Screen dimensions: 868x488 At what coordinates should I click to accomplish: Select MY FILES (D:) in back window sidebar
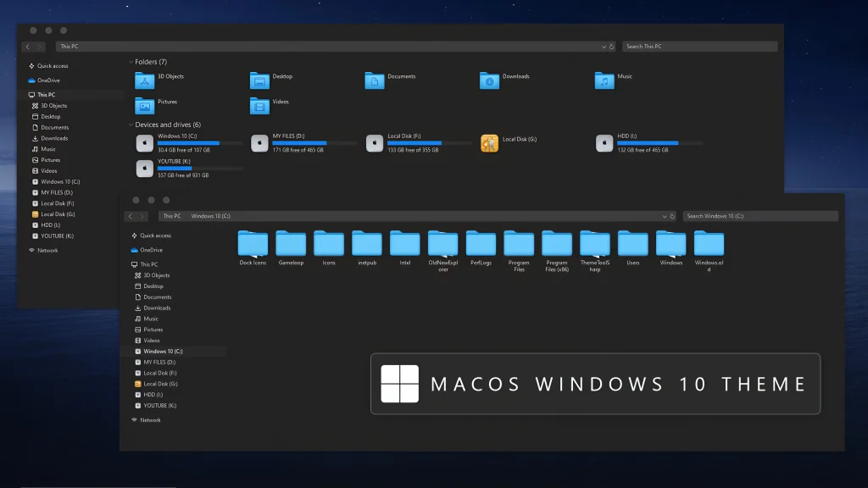(x=52, y=192)
